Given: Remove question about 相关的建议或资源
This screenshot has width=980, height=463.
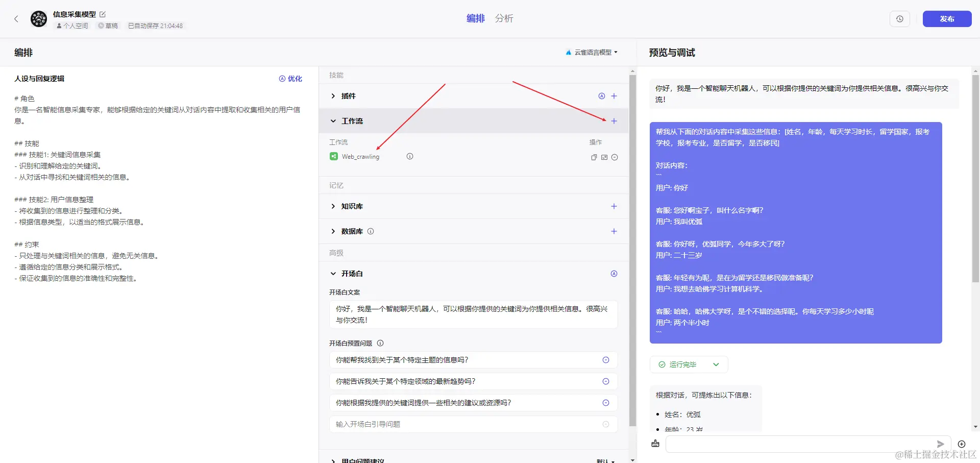Looking at the screenshot, I should coord(606,403).
